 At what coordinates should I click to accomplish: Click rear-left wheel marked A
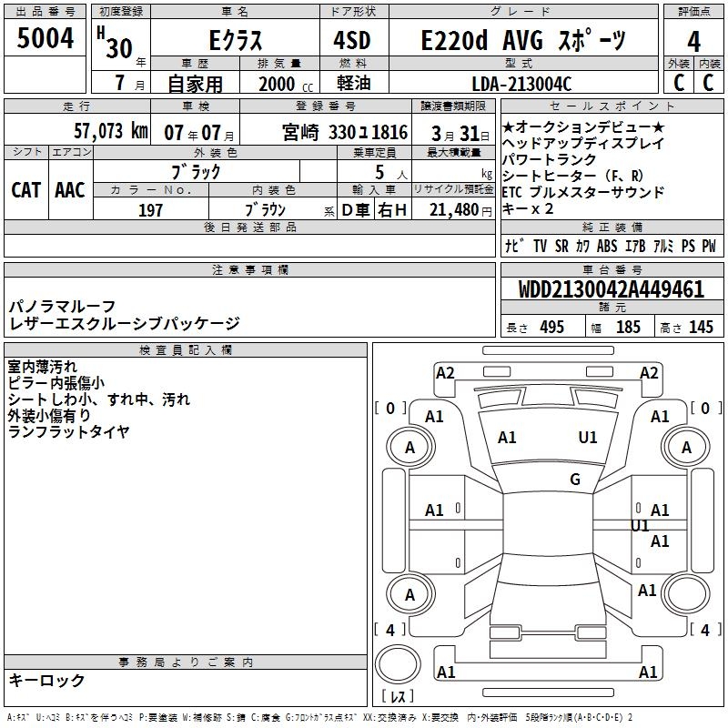click(410, 595)
